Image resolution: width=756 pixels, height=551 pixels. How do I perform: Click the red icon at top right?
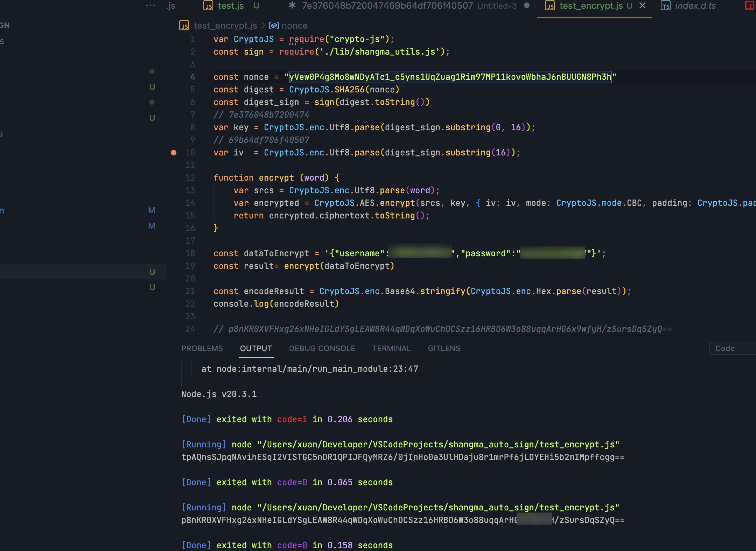click(749, 6)
